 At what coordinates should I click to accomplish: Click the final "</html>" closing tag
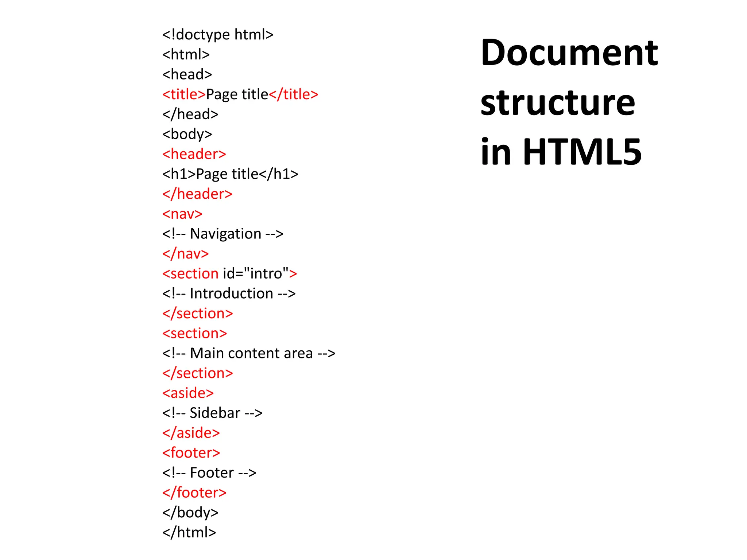coord(189,532)
